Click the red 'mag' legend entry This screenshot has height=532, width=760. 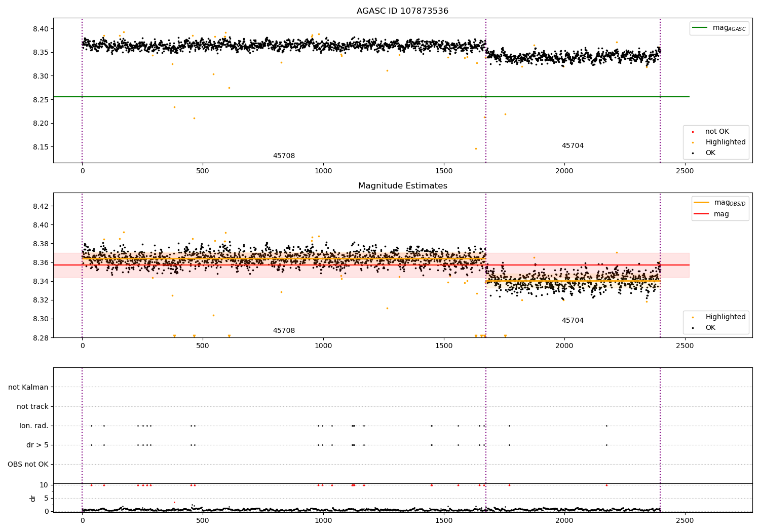tap(712, 214)
